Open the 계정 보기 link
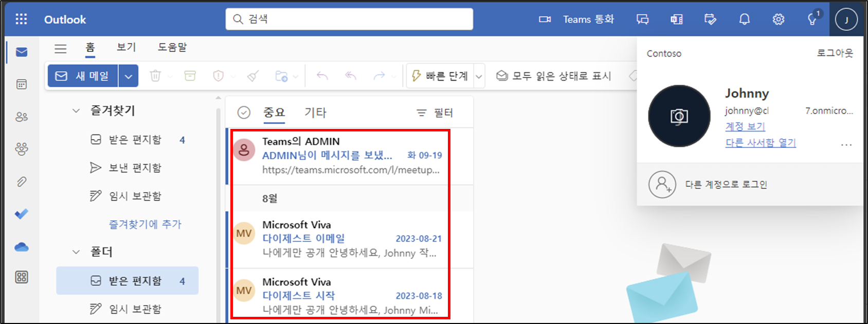 pyautogui.click(x=745, y=126)
